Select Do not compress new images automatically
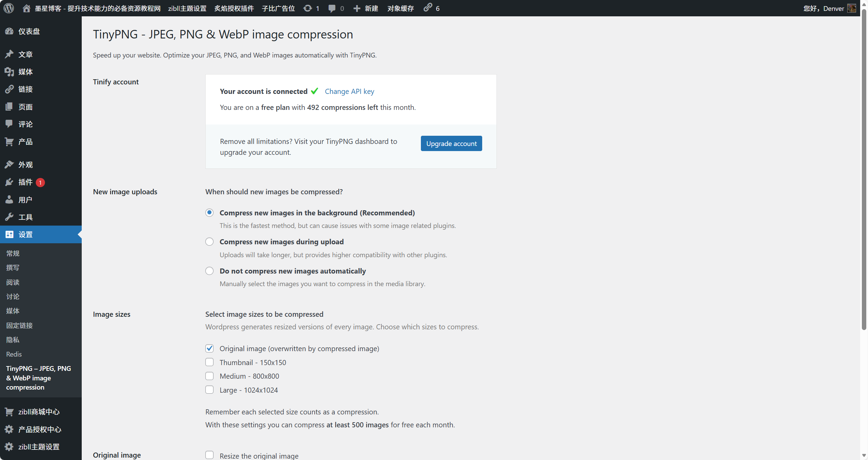Screen dimensions: 868x460 [209, 271]
